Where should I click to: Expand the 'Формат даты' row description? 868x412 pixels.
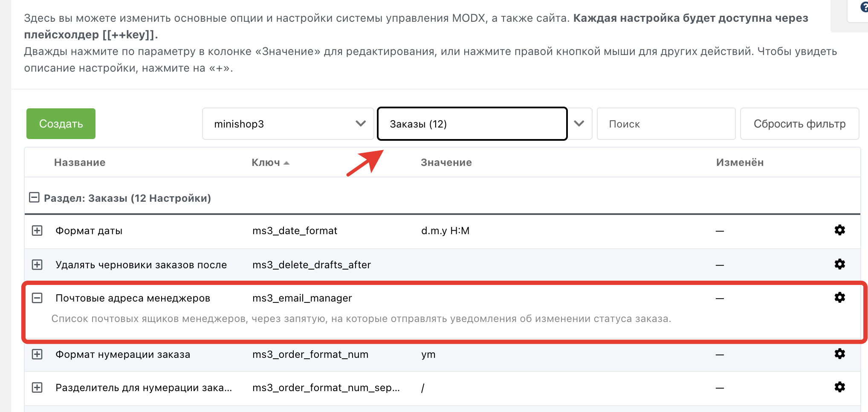click(x=38, y=231)
